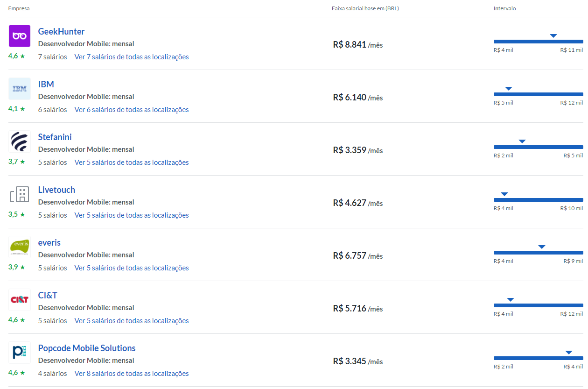Click the green everis logo
The height and width of the screenshot is (389, 588).
click(20, 247)
